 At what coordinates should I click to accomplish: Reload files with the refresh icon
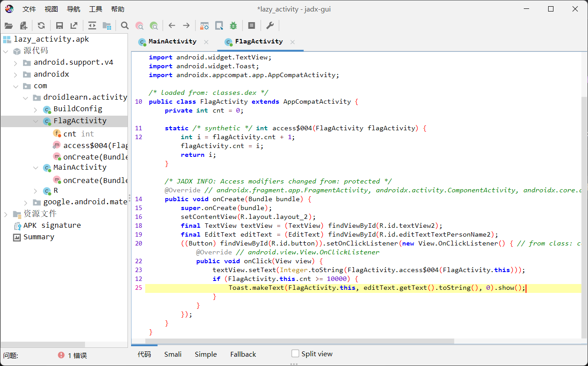tap(41, 26)
